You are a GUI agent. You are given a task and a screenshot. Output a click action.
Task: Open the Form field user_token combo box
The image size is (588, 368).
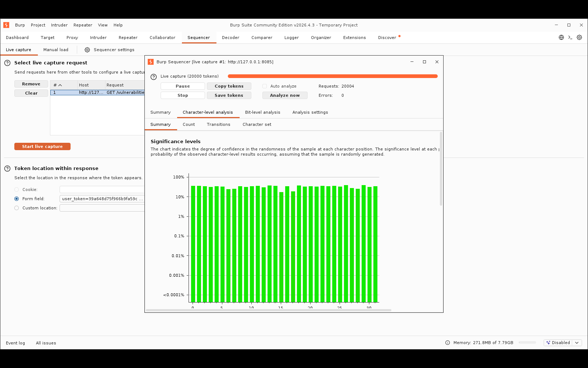click(x=102, y=199)
